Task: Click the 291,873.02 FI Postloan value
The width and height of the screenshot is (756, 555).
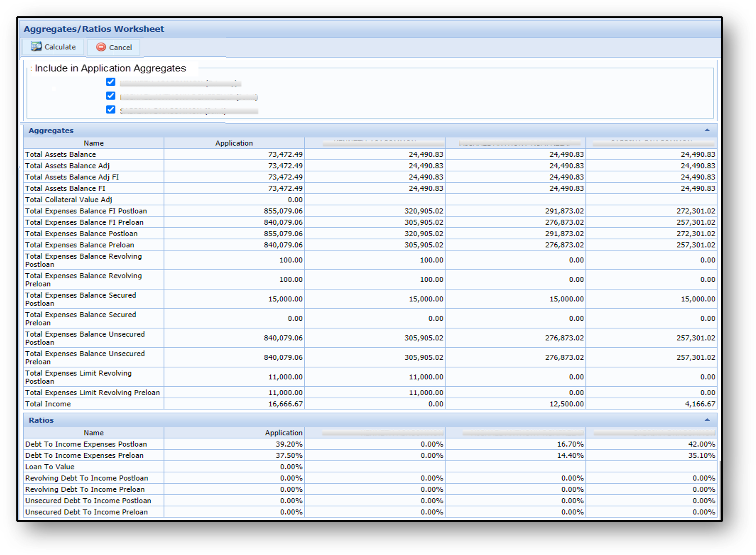Action: point(564,211)
